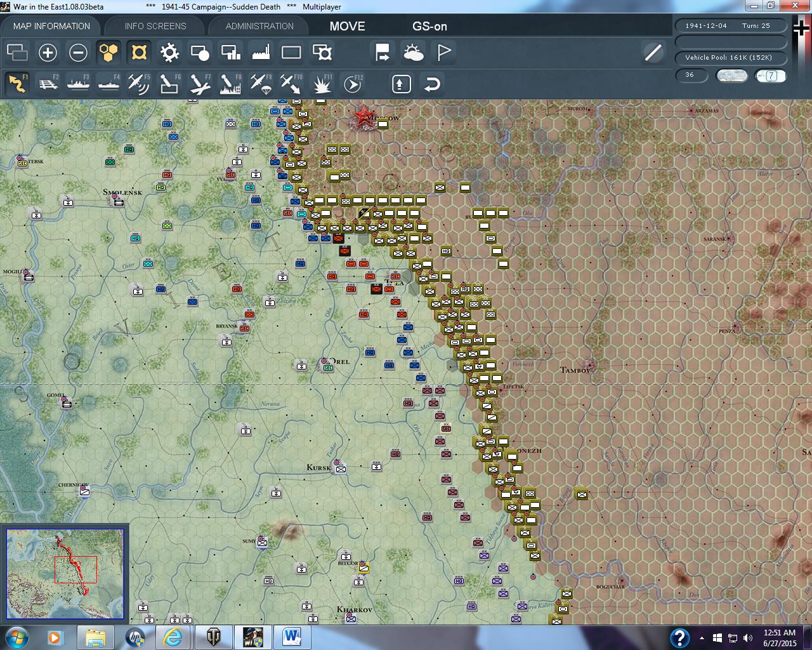Screen dimensions: 812x650
Task: Select Bomb unit (F6) icon
Action: pos(169,84)
